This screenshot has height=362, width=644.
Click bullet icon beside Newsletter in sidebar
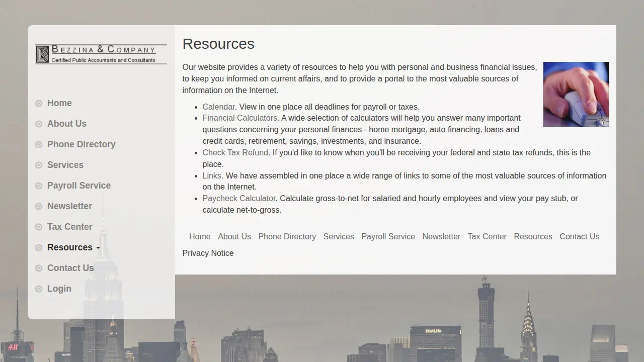[39, 207]
